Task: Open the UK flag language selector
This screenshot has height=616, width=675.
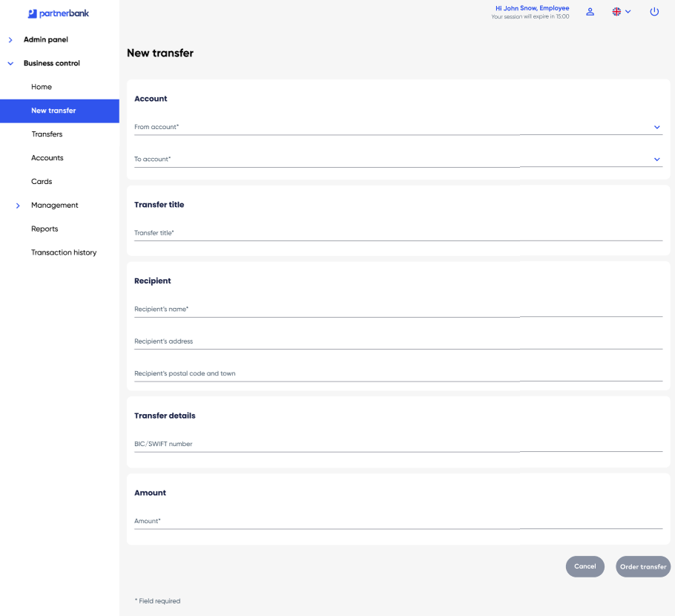Action: pyautogui.click(x=621, y=12)
